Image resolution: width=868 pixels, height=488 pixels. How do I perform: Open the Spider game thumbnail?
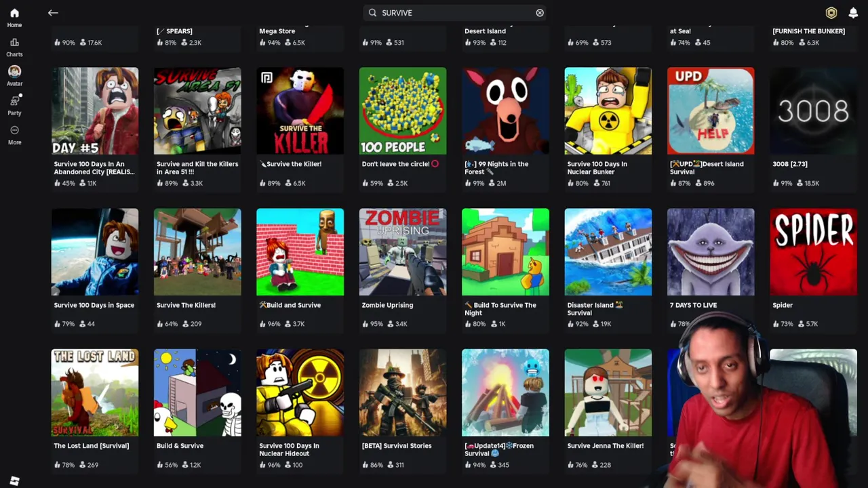(813, 251)
